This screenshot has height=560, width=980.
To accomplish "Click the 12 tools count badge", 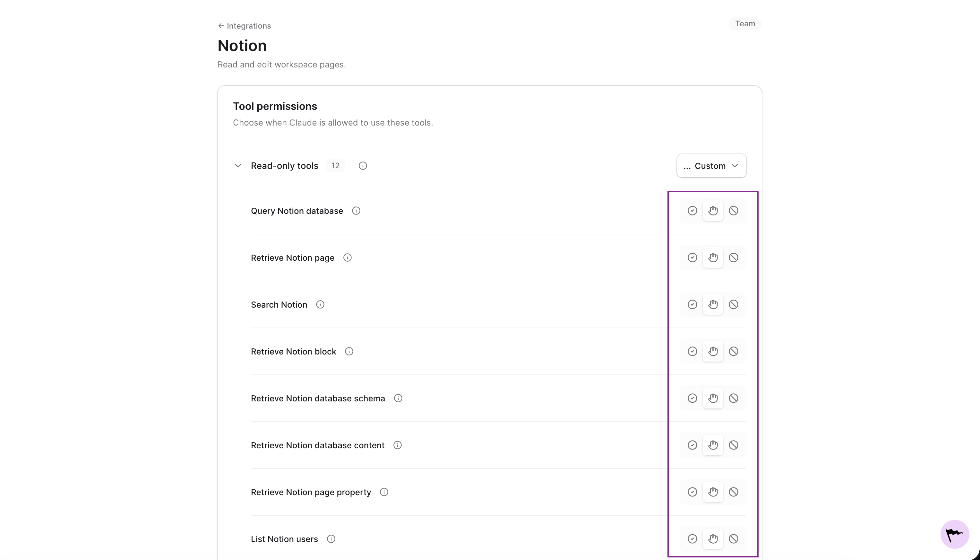I will coord(336,166).
